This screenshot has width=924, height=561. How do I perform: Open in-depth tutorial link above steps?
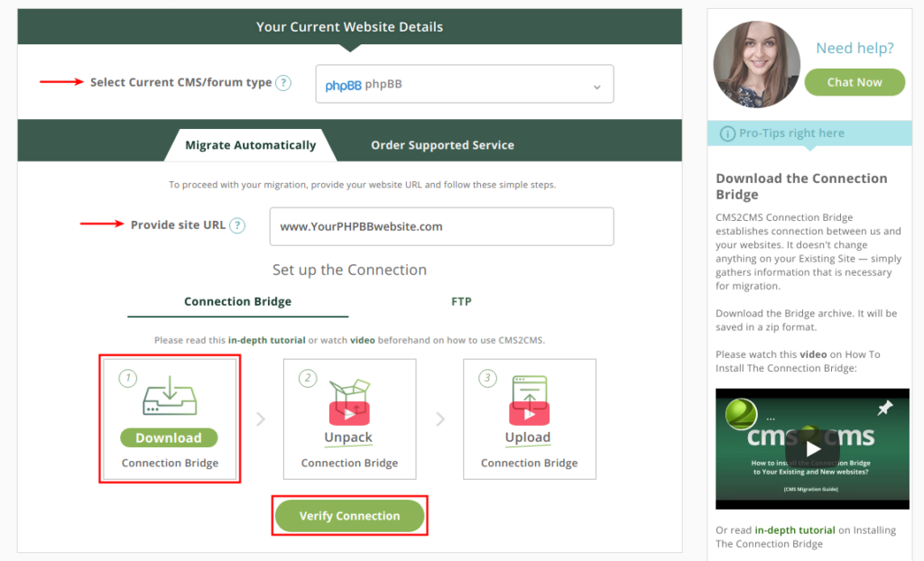pos(266,340)
